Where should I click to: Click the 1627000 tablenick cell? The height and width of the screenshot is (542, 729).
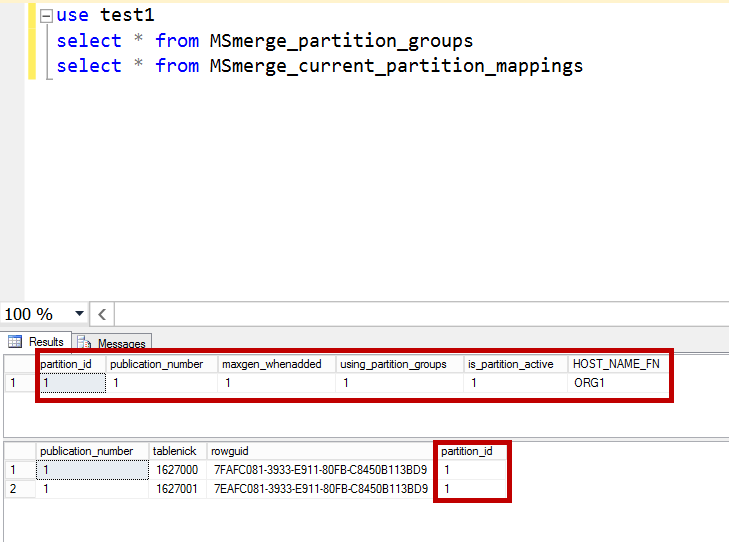176,470
